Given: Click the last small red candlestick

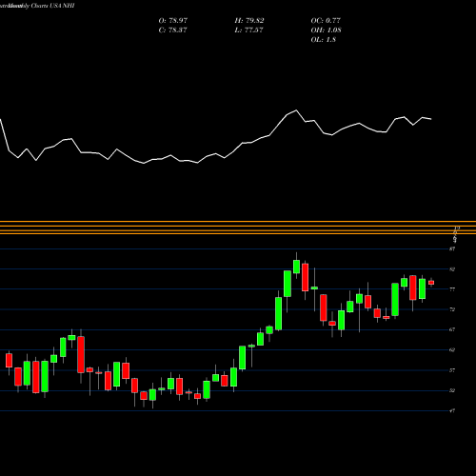Looking at the screenshot, I should pos(431,283).
